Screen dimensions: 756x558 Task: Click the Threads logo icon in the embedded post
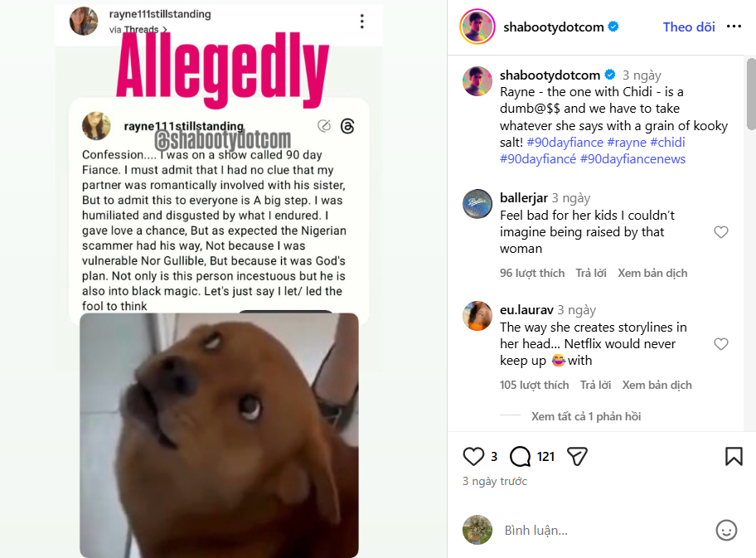(x=347, y=126)
